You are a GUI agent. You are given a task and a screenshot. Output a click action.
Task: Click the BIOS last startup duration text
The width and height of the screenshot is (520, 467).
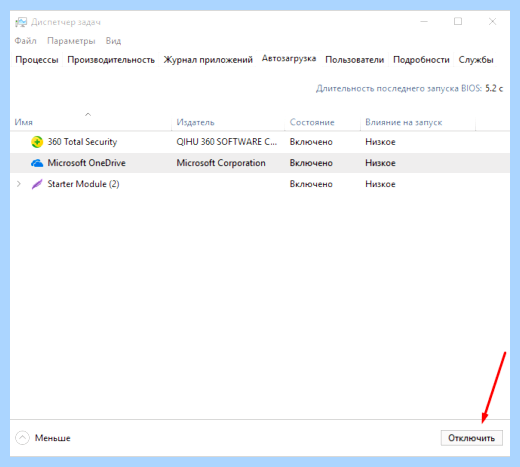[x=410, y=89]
